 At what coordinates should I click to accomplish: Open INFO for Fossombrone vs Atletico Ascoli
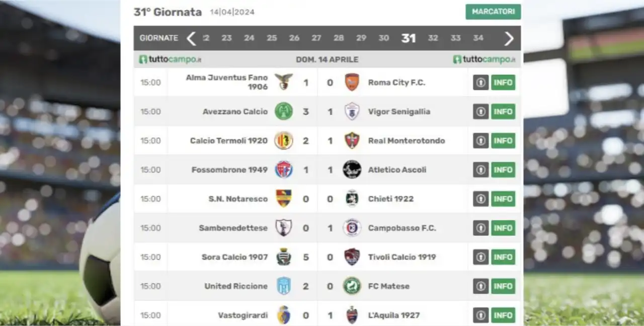[503, 170]
